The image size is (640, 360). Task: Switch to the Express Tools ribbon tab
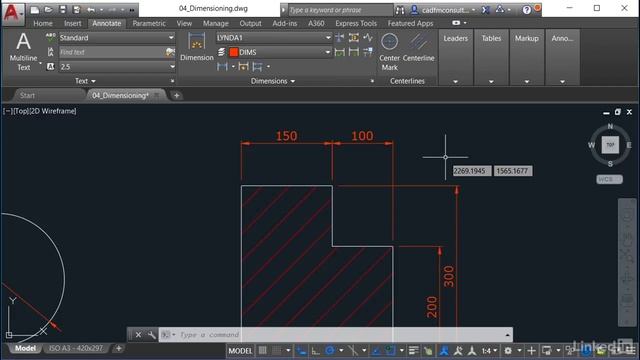click(356, 23)
